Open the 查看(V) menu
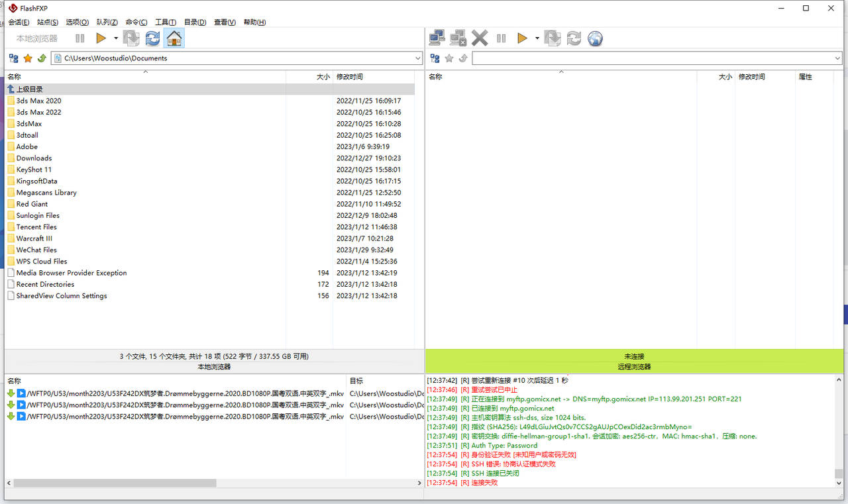This screenshot has width=848, height=504. [225, 22]
